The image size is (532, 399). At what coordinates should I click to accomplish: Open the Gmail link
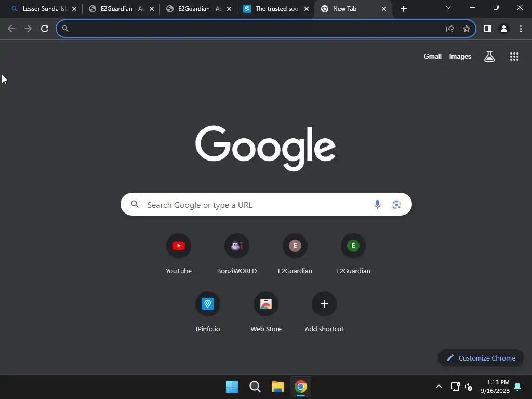[x=433, y=56]
